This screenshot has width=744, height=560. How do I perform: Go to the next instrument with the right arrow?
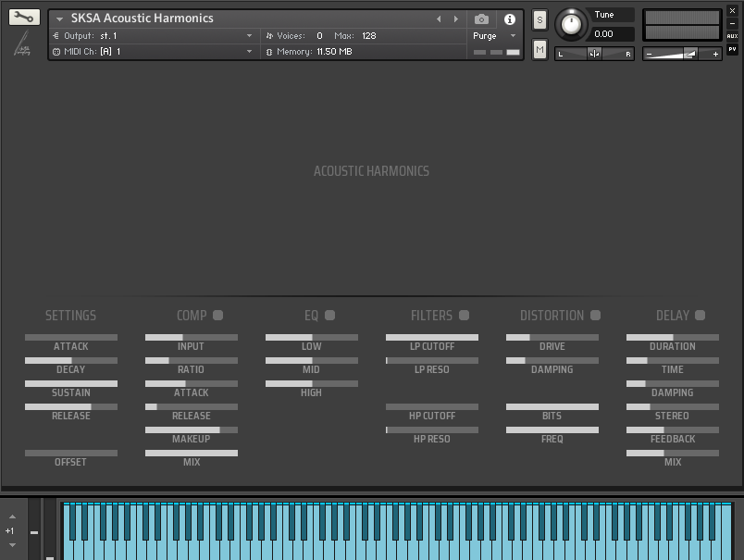455,19
